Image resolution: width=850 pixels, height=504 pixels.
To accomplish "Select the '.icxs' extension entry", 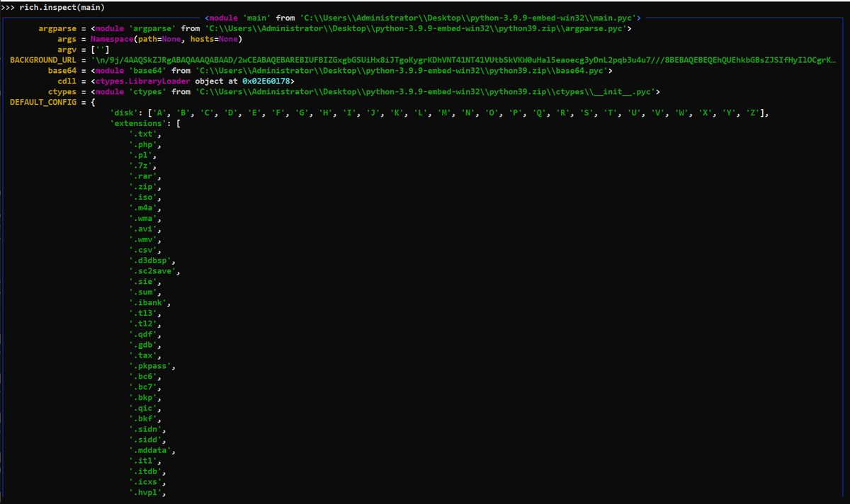I will [147, 483].
